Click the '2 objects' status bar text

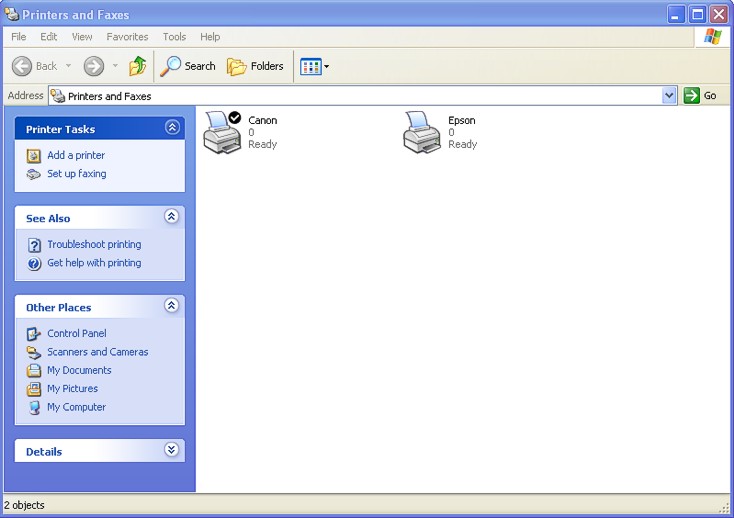(24, 505)
